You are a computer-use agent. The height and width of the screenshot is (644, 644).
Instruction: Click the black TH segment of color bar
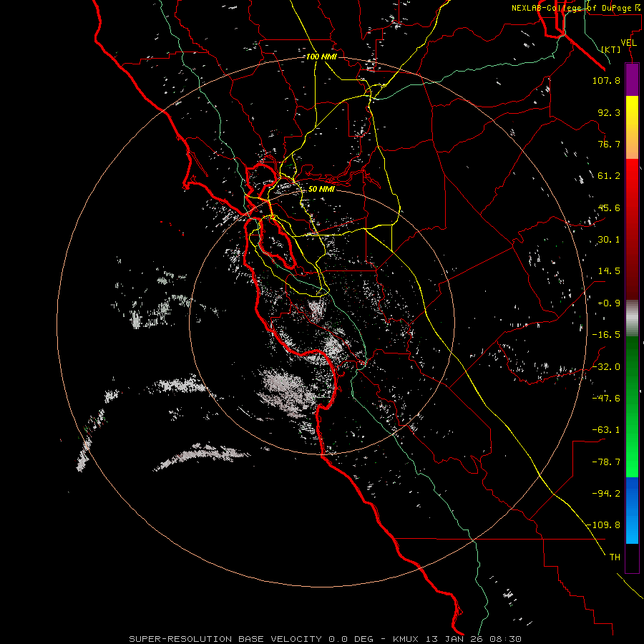[632, 557]
